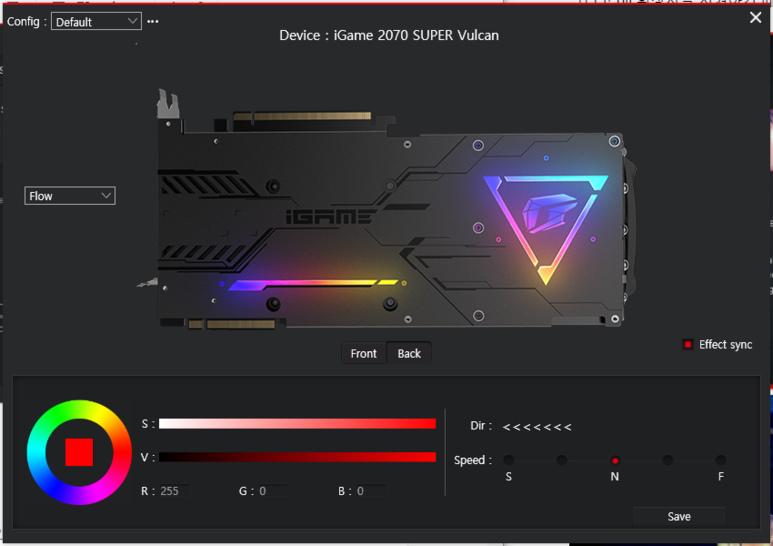
Task: Click the iGAME logo on the backplate
Action: pyautogui.click(x=330, y=216)
